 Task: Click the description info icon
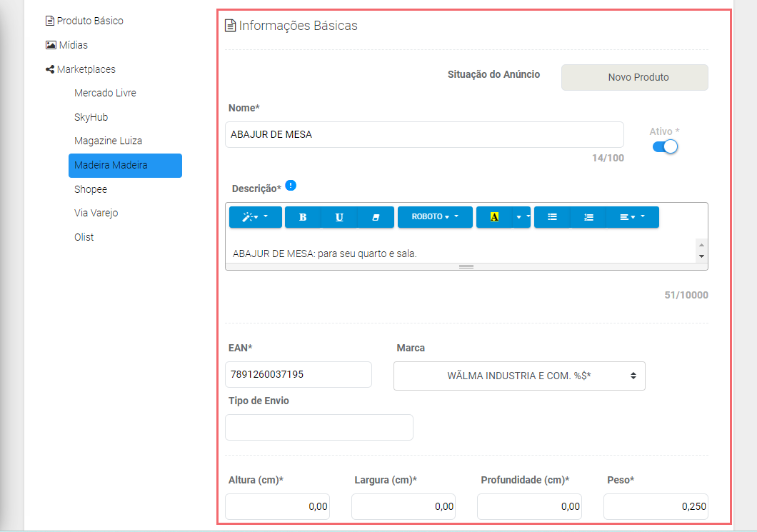[x=291, y=186]
